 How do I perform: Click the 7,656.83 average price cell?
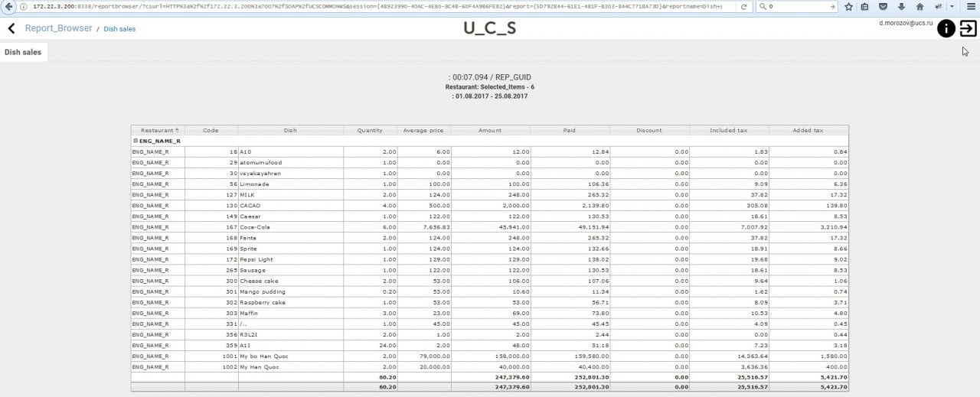pyautogui.click(x=423, y=227)
